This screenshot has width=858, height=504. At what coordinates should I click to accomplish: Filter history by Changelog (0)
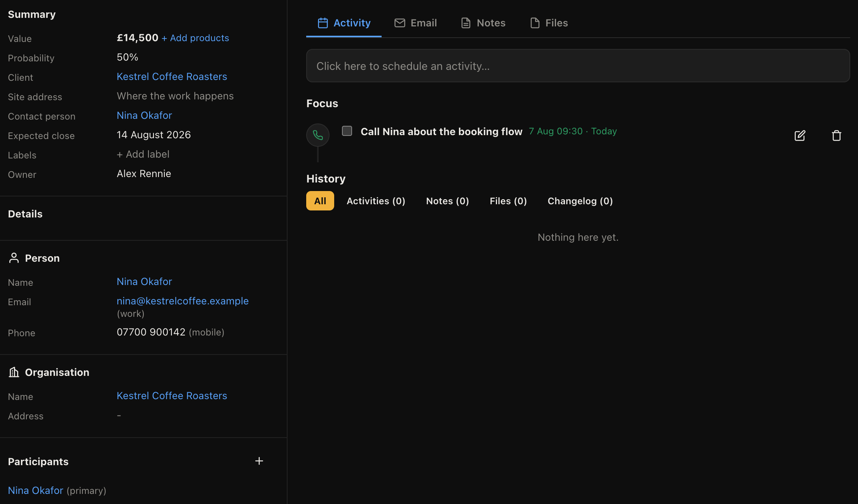click(580, 201)
